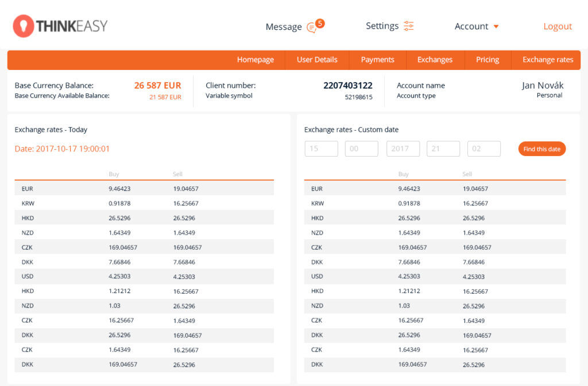Open the Exchanges tab

435,60
